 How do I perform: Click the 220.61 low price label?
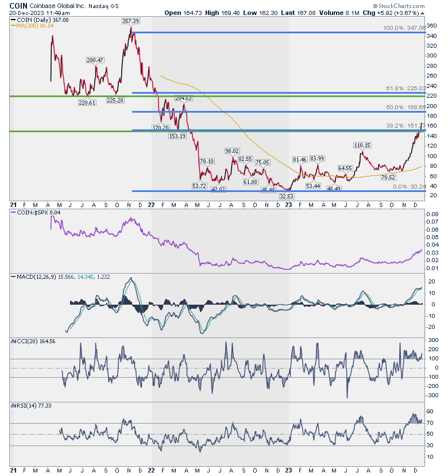[x=87, y=102]
